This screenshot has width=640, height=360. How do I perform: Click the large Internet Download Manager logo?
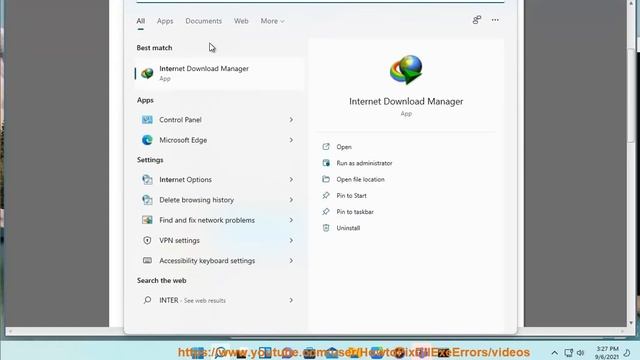(x=406, y=70)
